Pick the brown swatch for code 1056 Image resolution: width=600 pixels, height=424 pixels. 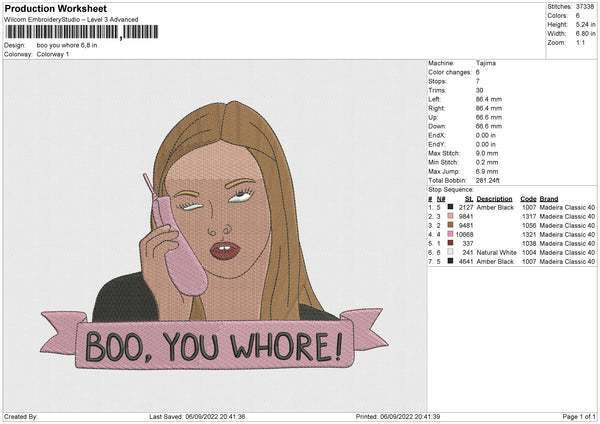pos(450,225)
